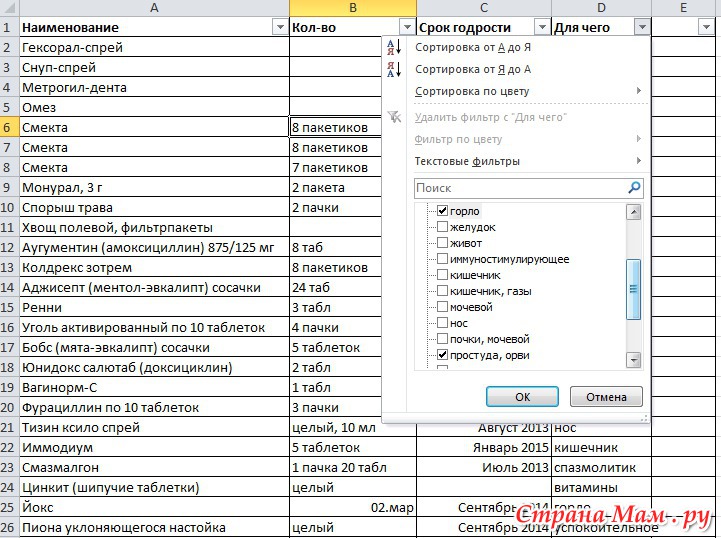
Task: Toggle the Для чего filter dropdown button
Action: pyautogui.click(x=642, y=27)
